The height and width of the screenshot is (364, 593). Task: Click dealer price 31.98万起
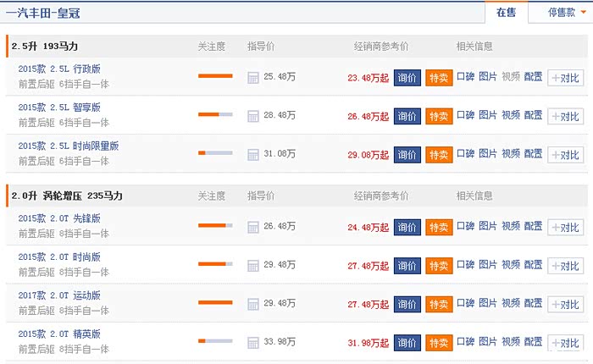(368, 343)
